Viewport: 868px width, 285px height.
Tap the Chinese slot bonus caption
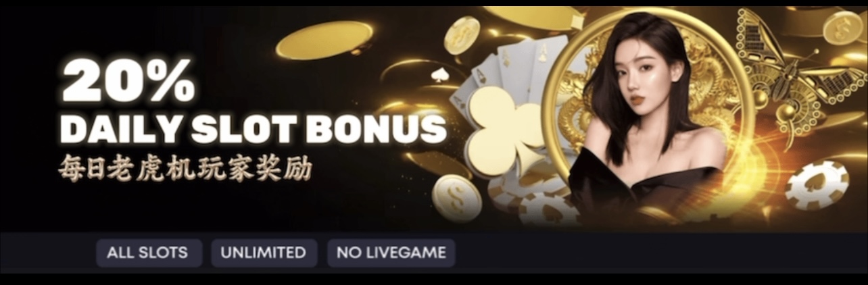coord(185,170)
